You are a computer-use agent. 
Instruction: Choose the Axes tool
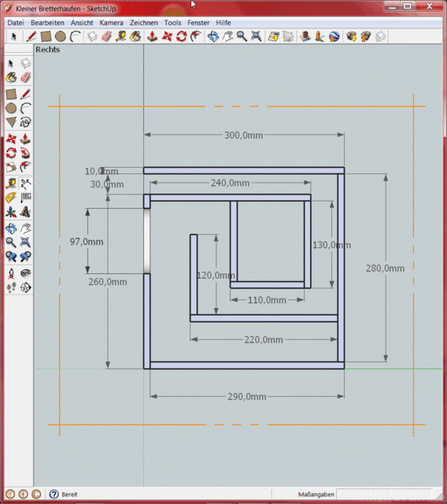[x=11, y=212]
